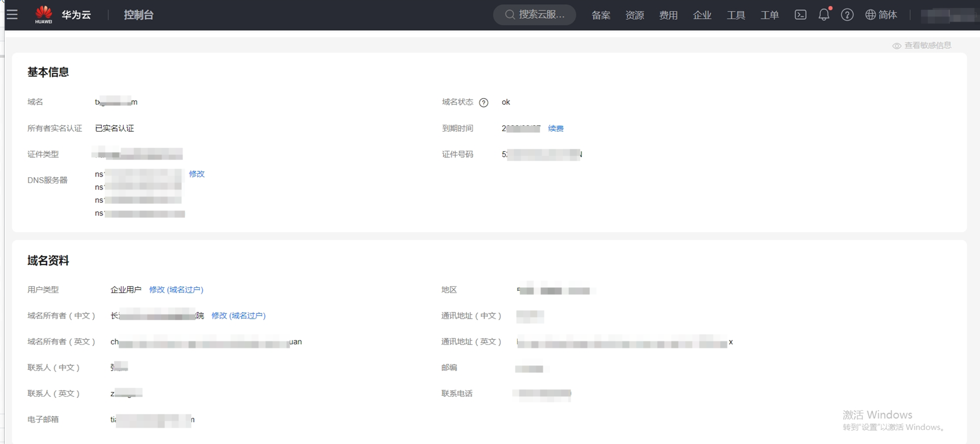Click the 通讯地址(英文) label
The width and height of the screenshot is (980, 444).
[472, 341]
